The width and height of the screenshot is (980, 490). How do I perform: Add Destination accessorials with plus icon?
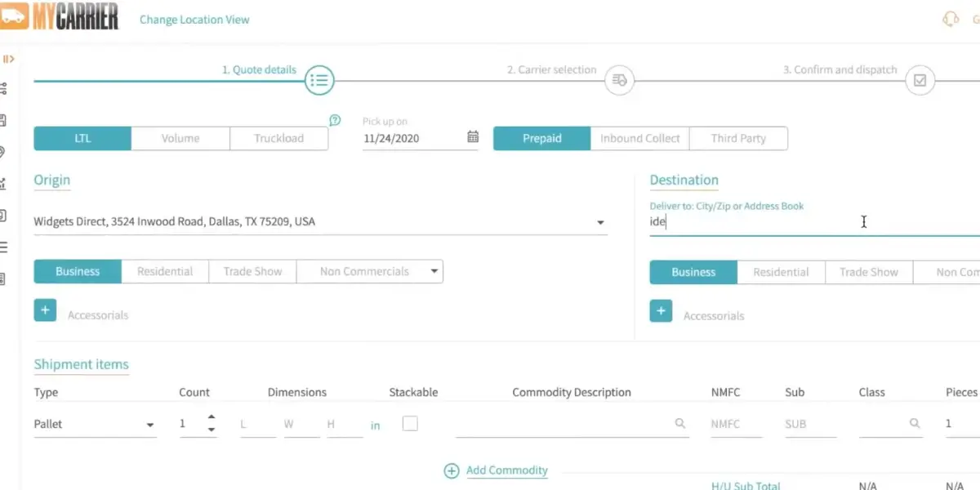pyautogui.click(x=661, y=311)
